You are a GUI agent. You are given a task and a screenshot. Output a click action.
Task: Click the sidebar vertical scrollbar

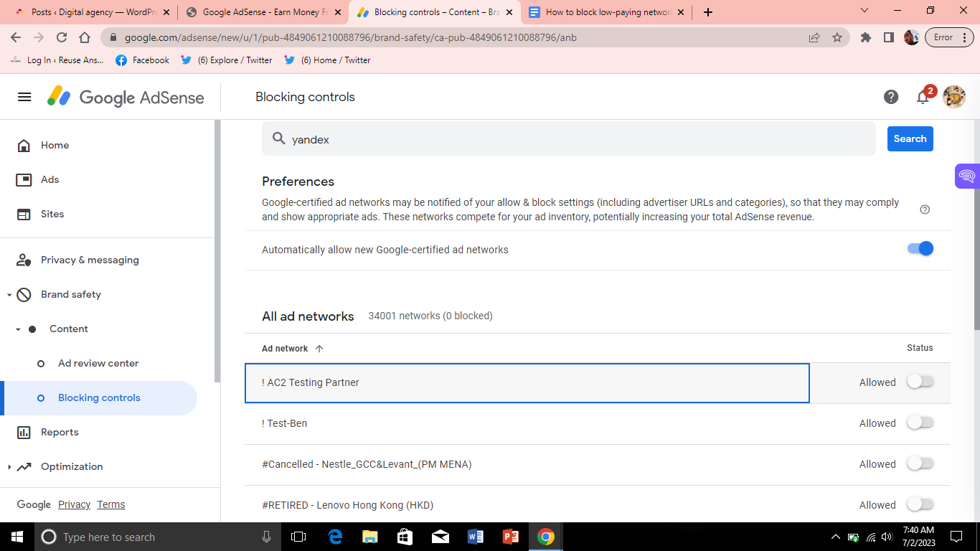[x=218, y=251]
